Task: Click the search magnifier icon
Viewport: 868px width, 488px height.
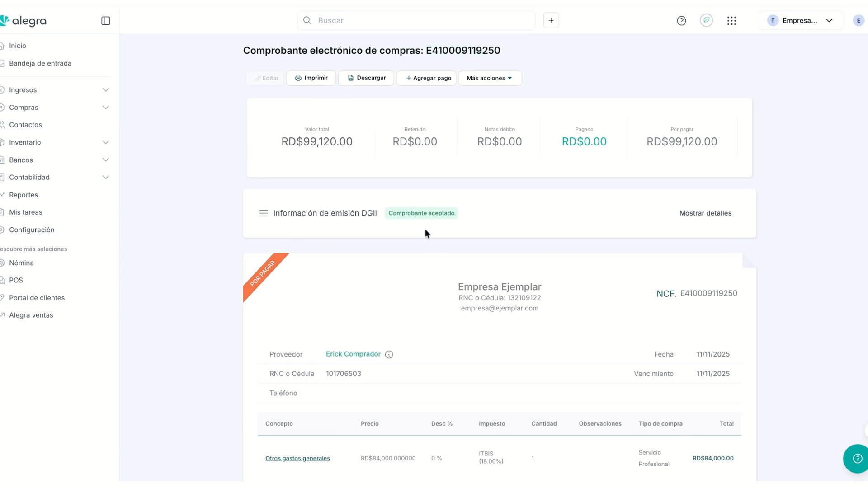Action: 307,20
